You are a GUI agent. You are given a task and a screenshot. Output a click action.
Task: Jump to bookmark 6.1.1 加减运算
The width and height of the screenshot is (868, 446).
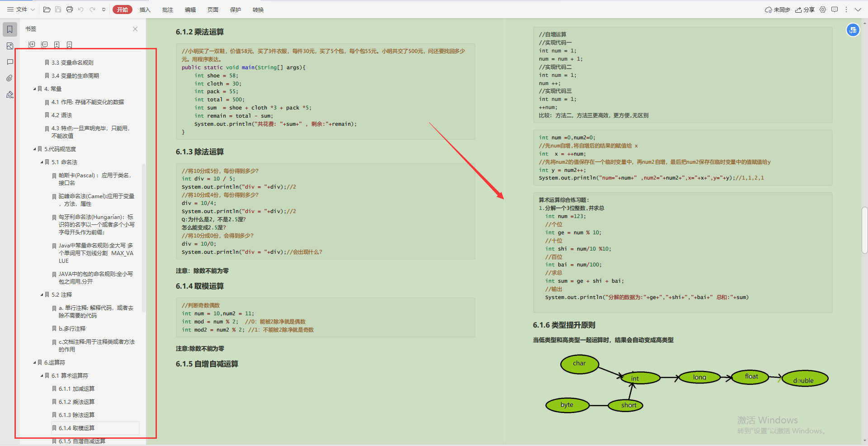[76, 389]
